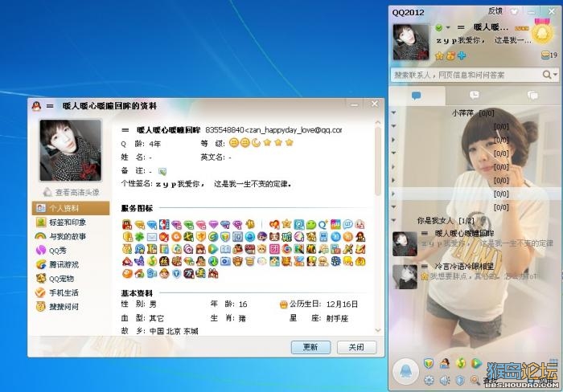The width and height of the screenshot is (563, 392).
Task: Click the profile header name 暖人暖心暖瞳回眸
Action: 168,130
